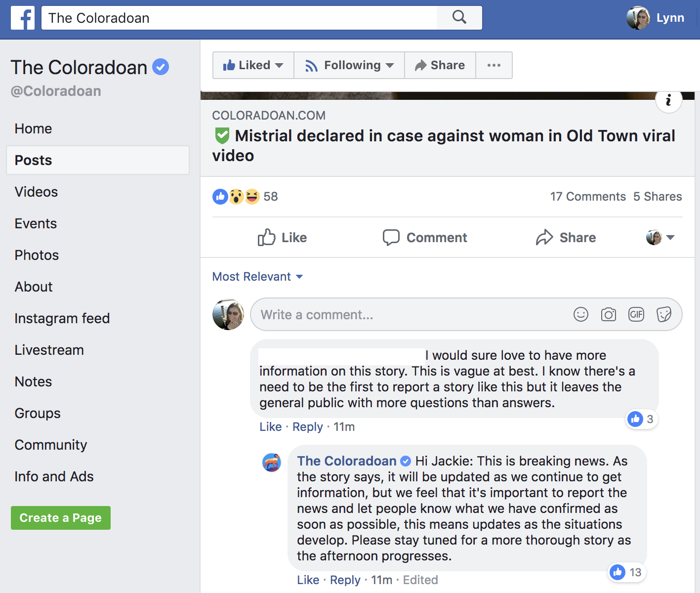Click the Share arrow on the post
700x593 pixels.
[566, 238]
